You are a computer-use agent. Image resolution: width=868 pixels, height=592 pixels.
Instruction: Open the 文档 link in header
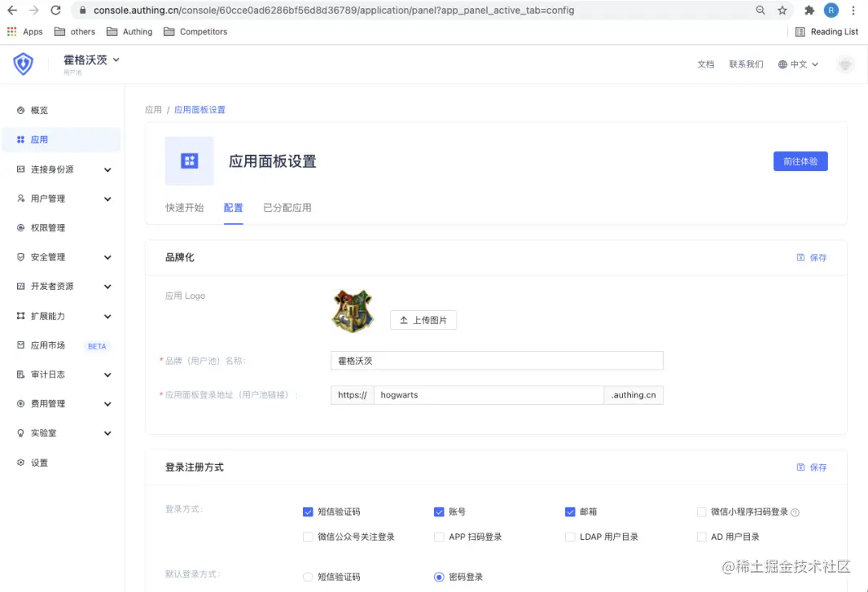coord(706,64)
